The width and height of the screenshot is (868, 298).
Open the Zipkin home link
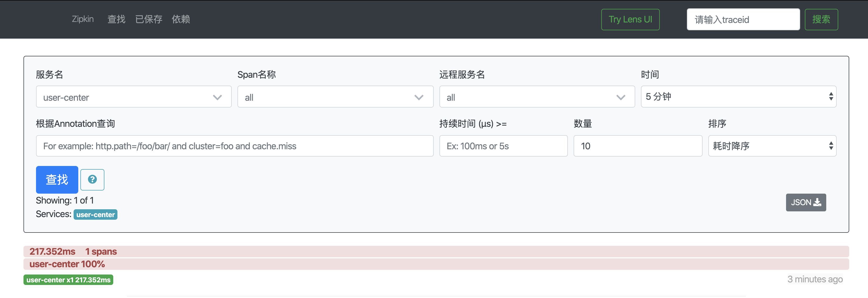(82, 19)
